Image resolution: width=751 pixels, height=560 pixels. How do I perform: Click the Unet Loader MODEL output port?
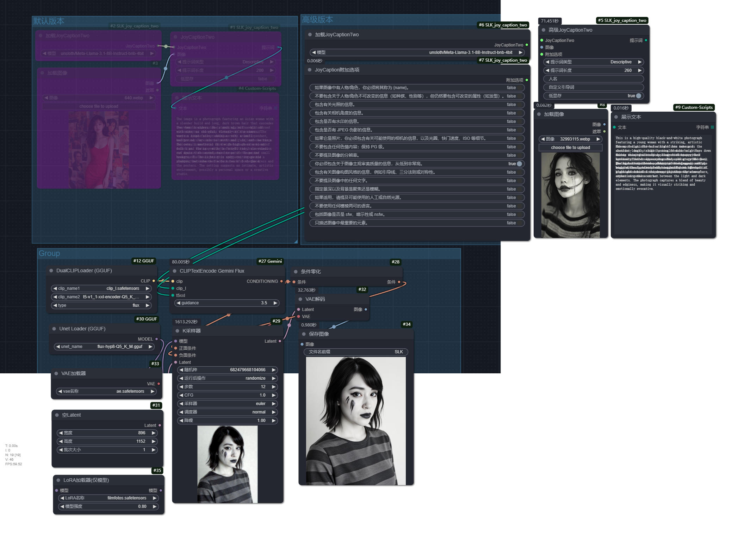coord(157,339)
